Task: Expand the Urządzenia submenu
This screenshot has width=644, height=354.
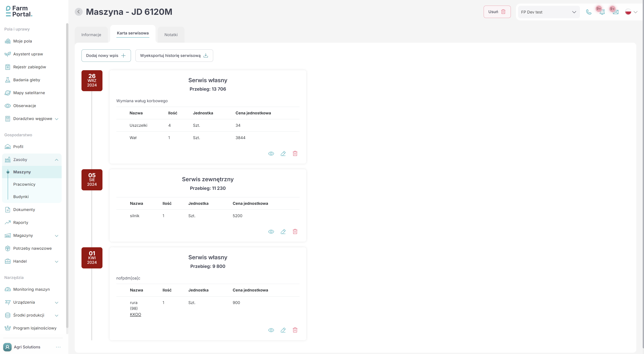Action: click(x=57, y=303)
